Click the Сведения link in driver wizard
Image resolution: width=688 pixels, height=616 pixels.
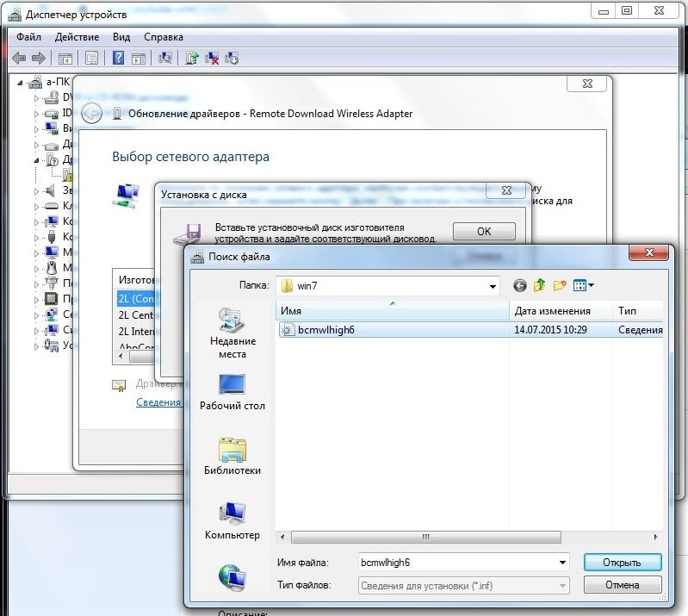158,402
